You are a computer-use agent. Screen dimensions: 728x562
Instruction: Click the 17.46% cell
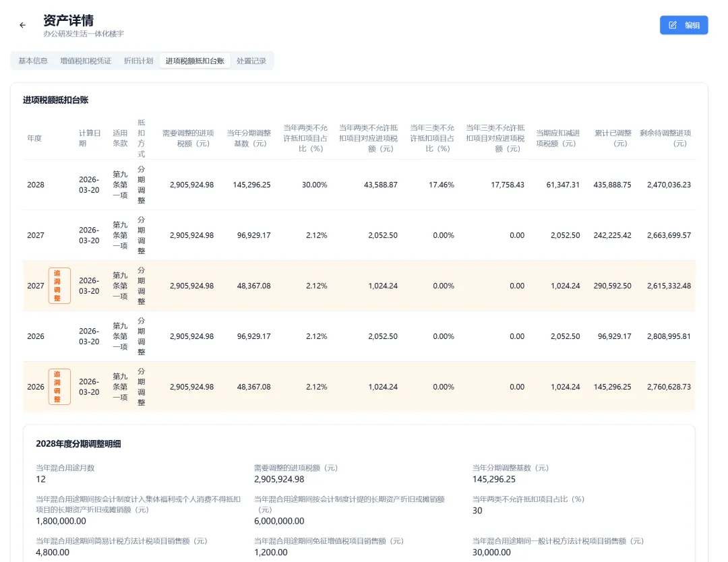click(442, 185)
